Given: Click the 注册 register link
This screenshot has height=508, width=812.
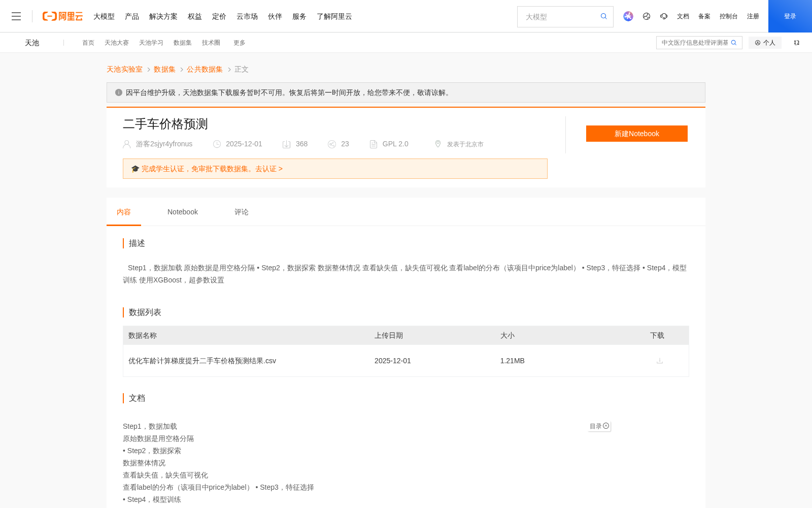Looking at the screenshot, I should pyautogui.click(x=753, y=16).
